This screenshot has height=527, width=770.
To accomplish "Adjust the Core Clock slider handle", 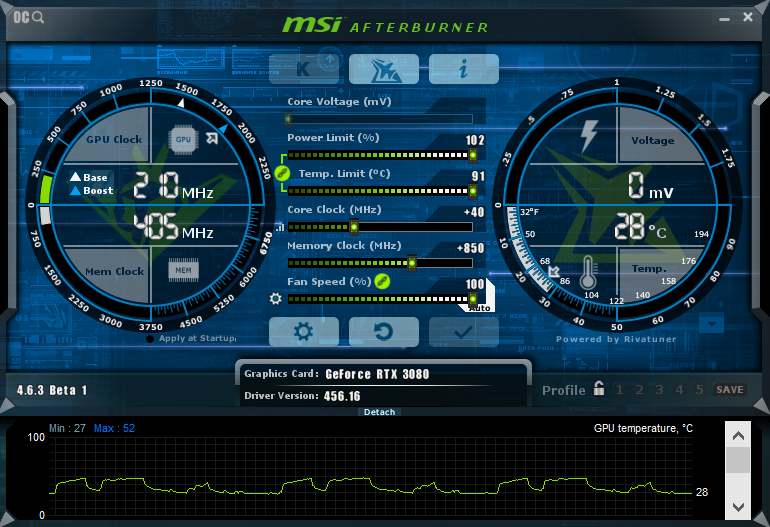I will coord(354,227).
